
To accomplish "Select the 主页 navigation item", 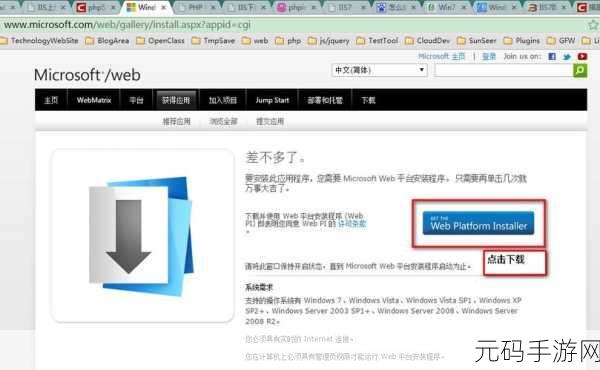I will point(51,100).
